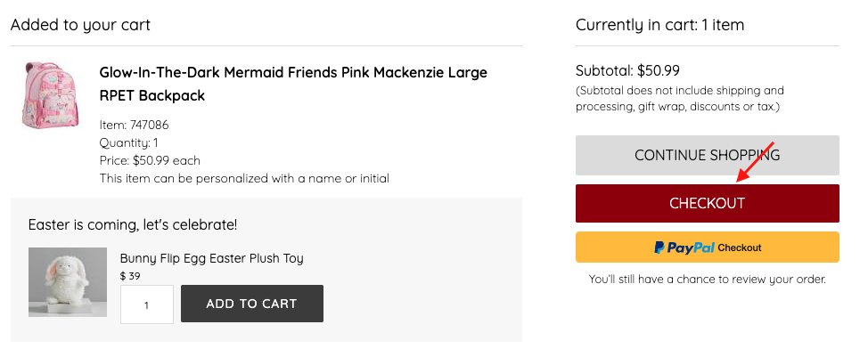Click the "Price: $50.99 each" text
This screenshot has width=868, height=357.
(x=150, y=160)
